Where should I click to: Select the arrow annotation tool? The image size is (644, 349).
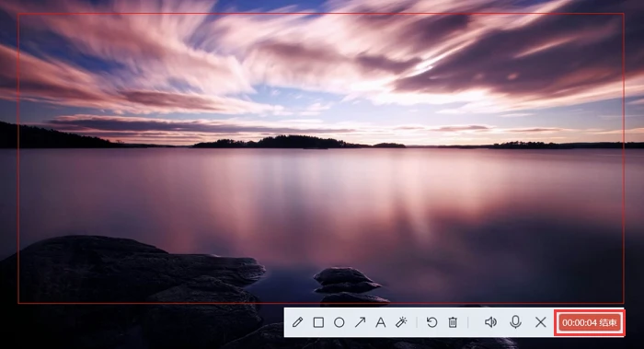click(x=360, y=322)
